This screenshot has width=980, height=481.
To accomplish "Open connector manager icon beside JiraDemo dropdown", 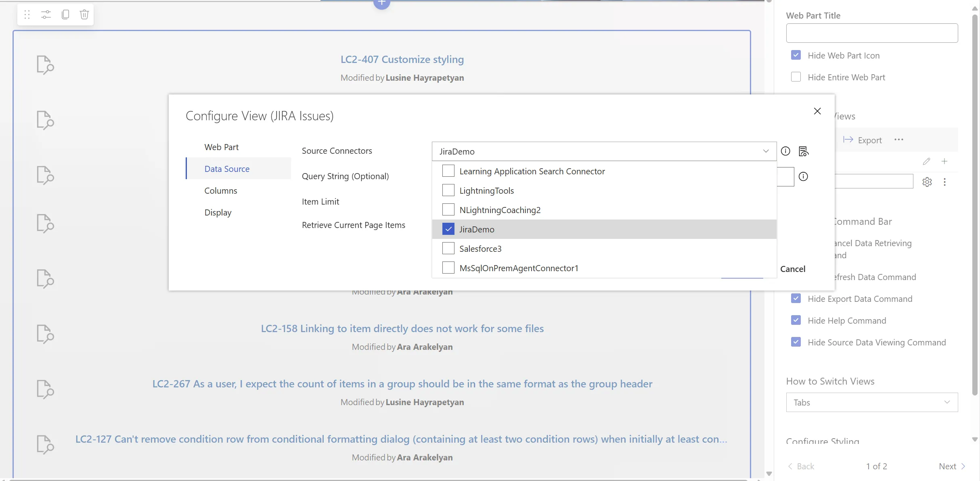I will [x=804, y=151].
